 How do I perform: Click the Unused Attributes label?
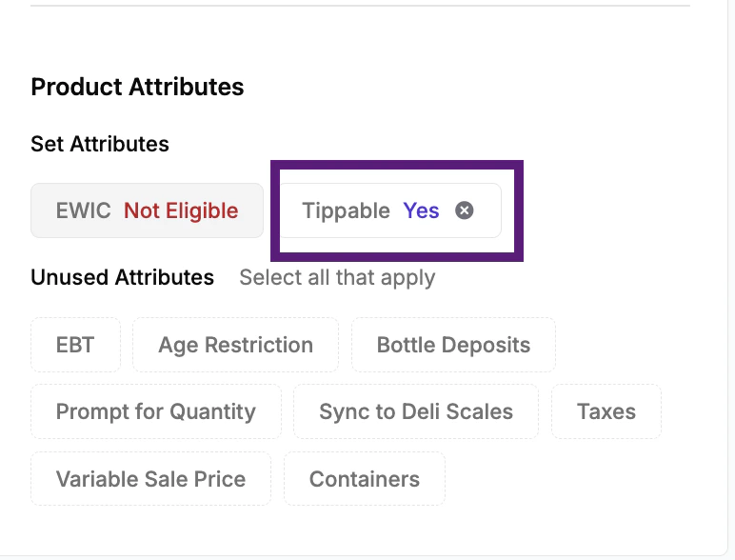pyautogui.click(x=122, y=277)
